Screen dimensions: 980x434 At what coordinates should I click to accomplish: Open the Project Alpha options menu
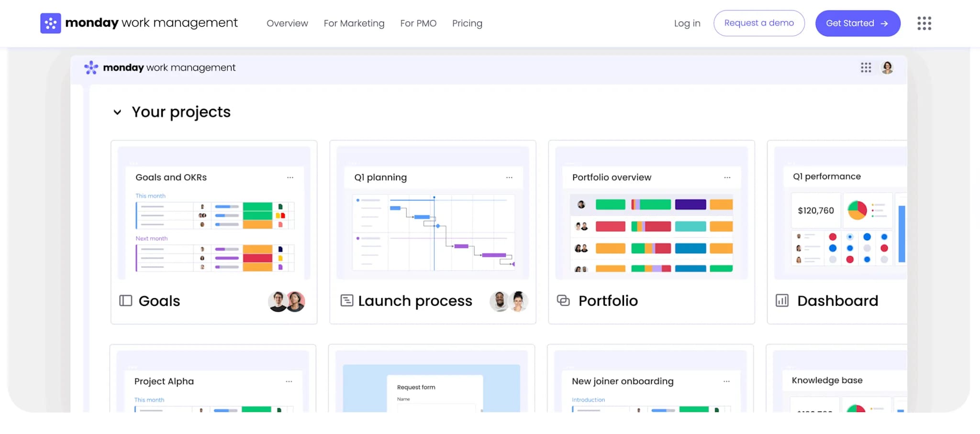[x=289, y=381]
